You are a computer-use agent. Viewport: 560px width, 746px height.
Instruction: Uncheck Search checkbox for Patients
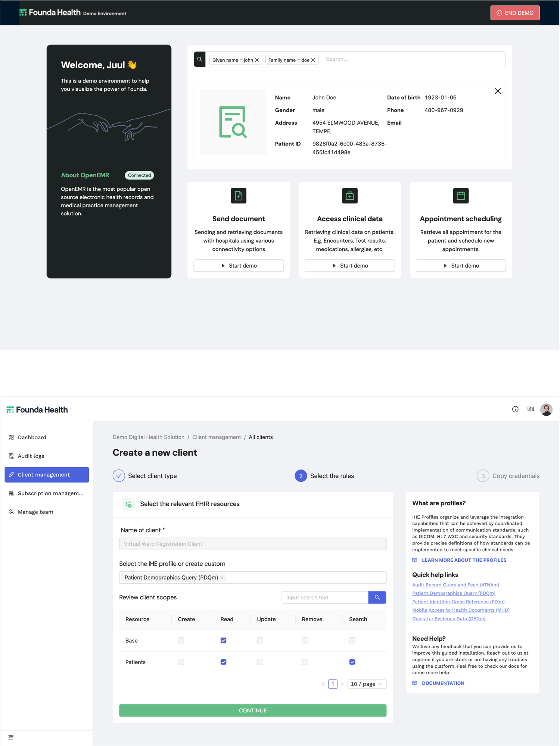[x=352, y=662]
